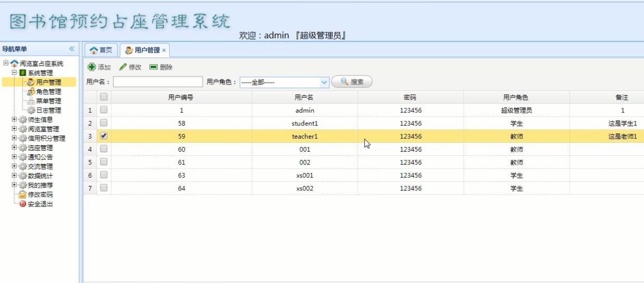Expand the 选座管理 tree node
Image resolution: width=644 pixels, height=283 pixels.
[14, 148]
